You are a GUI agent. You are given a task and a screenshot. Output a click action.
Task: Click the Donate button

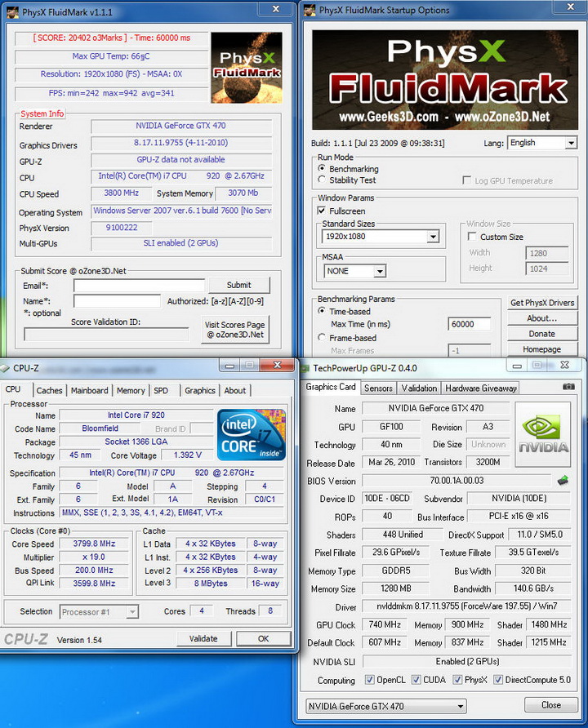click(542, 333)
